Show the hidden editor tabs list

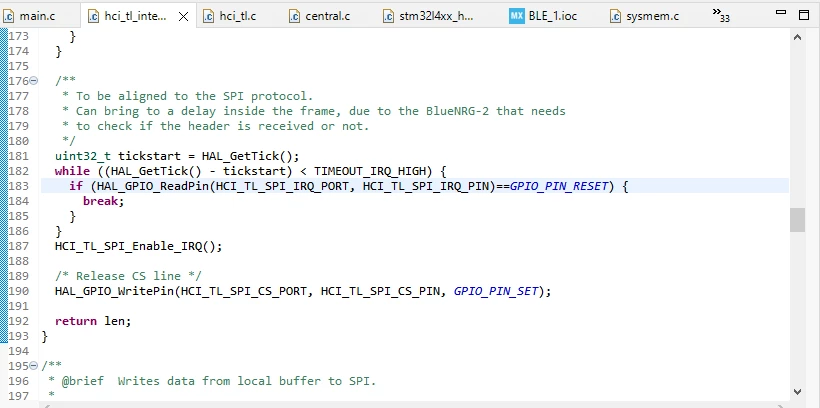coord(721,15)
